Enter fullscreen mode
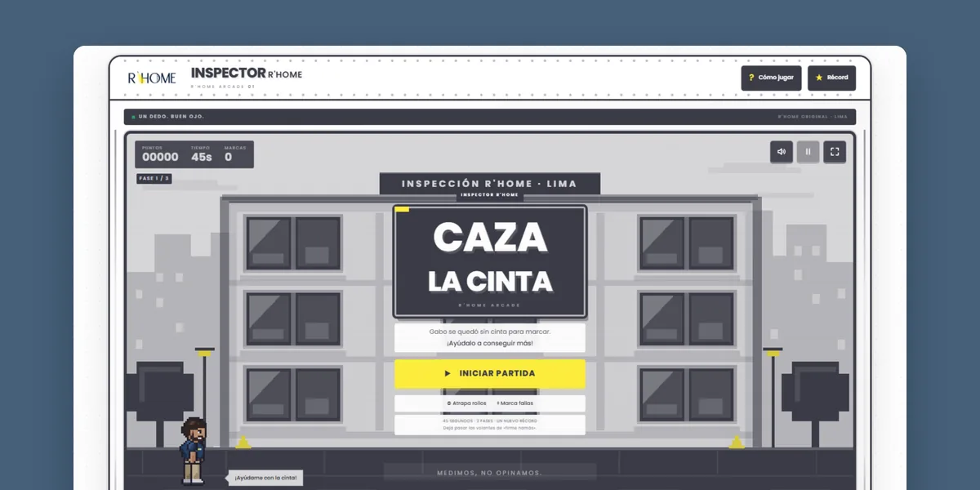Screen dimensions: 980x490 coord(834,151)
